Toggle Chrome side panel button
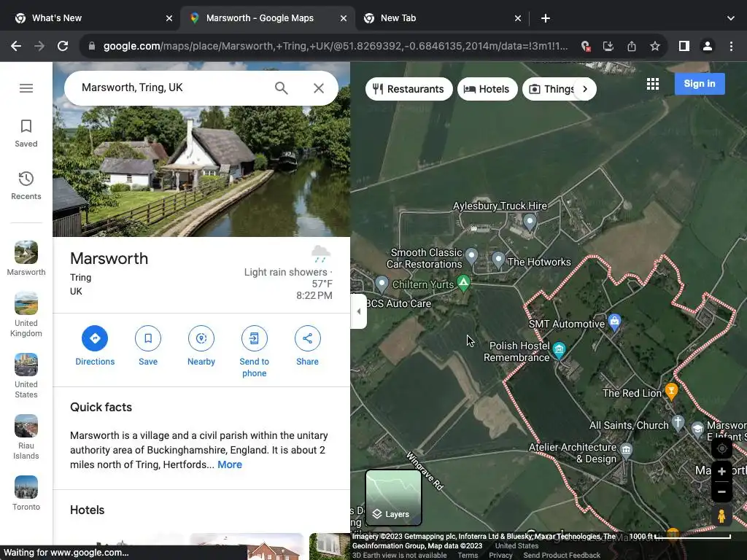Image resolution: width=747 pixels, height=560 pixels. pyautogui.click(x=684, y=46)
